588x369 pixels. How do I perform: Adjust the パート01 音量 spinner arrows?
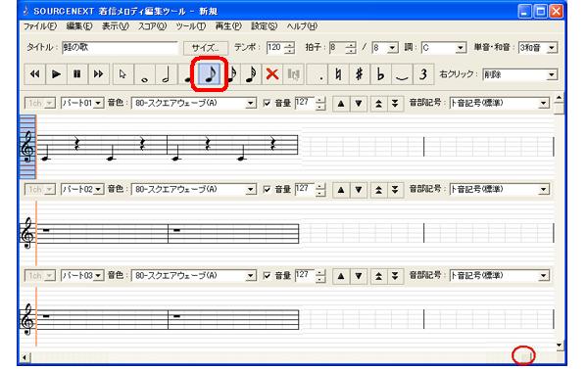320,104
